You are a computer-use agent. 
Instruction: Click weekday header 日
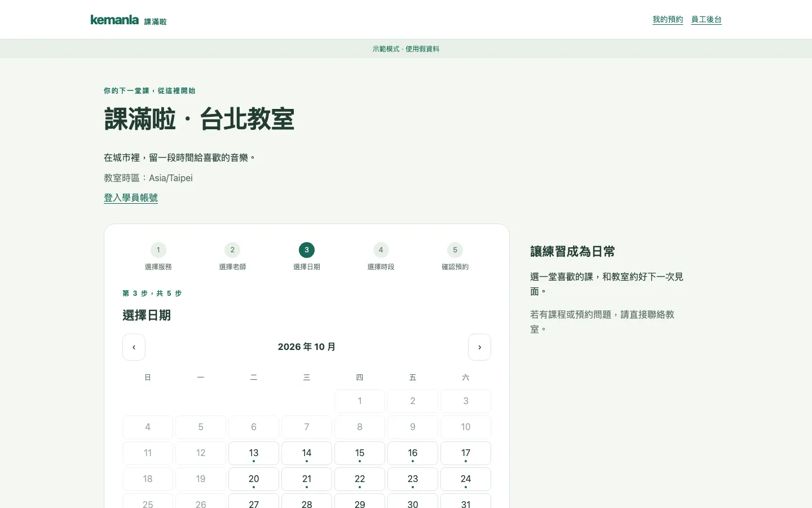pyautogui.click(x=148, y=378)
